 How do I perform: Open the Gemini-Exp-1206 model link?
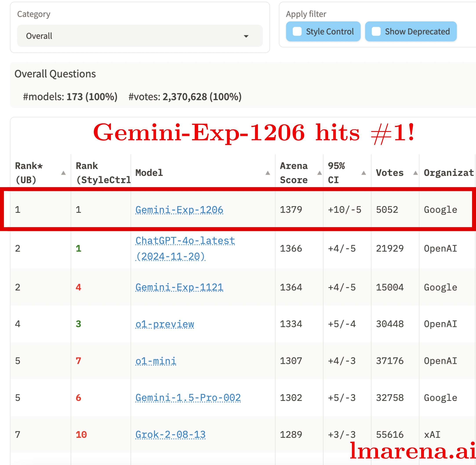[x=179, y=210]
